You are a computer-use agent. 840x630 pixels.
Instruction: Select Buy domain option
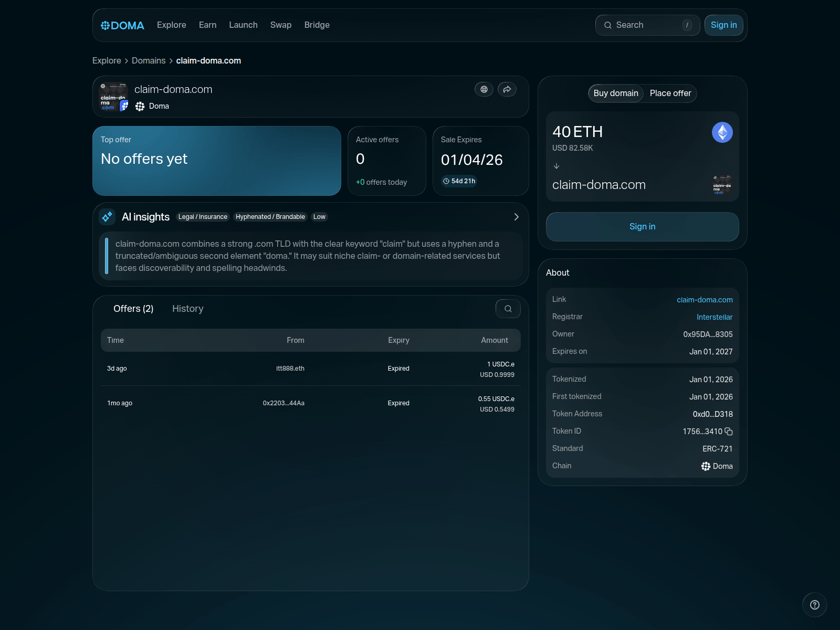(x=616, y=93)
